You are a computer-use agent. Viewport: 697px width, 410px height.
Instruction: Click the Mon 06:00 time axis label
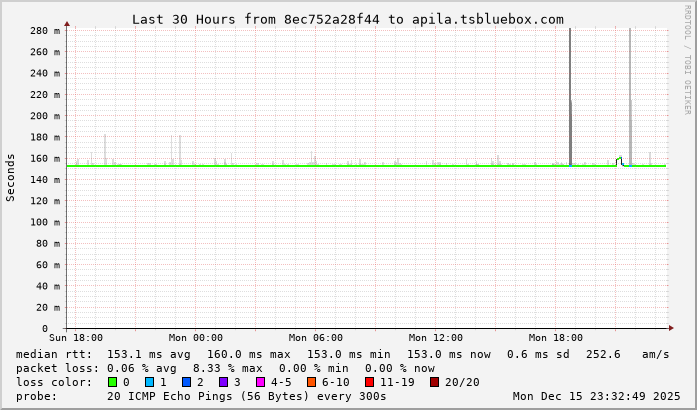(315, 338)
